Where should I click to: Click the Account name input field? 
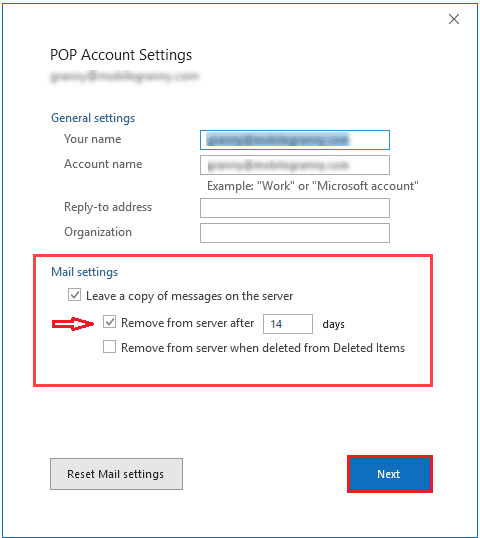295,165
